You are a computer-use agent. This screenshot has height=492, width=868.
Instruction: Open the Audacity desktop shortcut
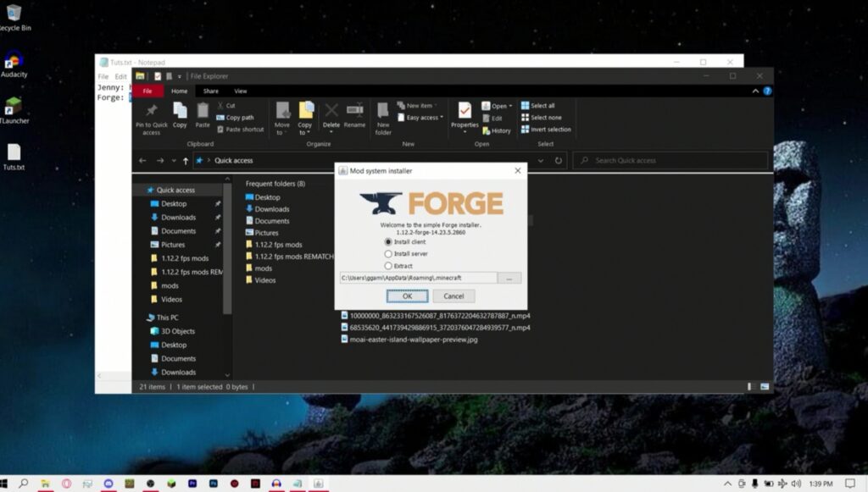(14, 64)
